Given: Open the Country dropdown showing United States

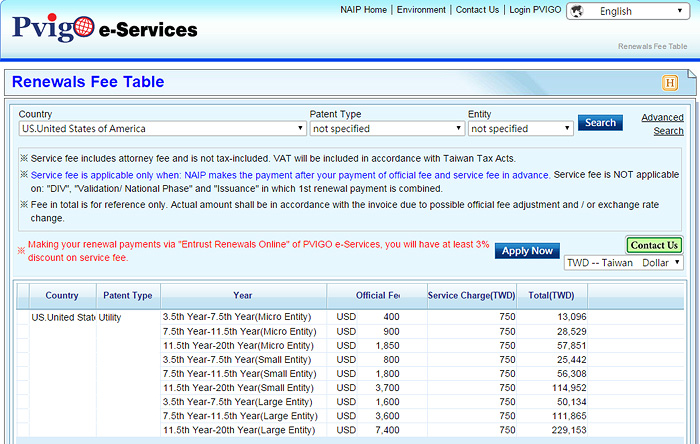Looking at the screenshot, I should [162, 129].
